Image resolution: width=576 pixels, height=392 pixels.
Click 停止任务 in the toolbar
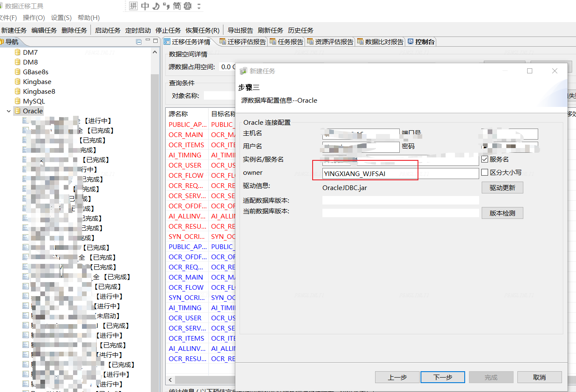(x=168, y=30)
